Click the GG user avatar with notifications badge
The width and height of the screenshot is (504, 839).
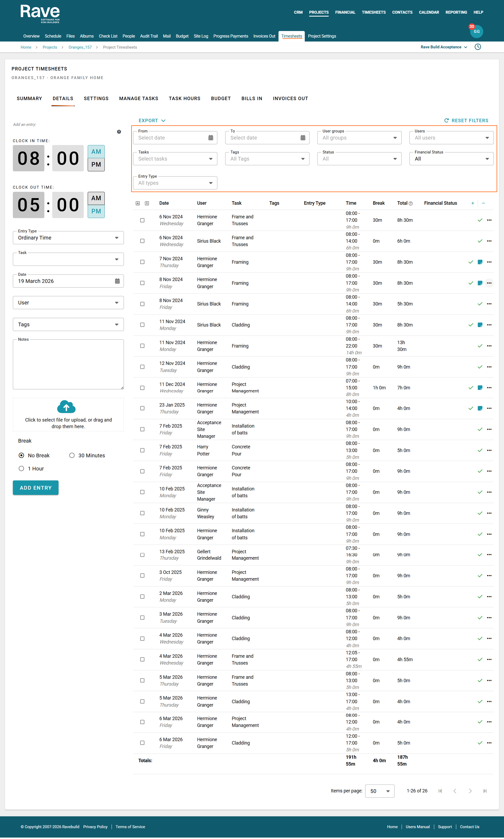pyautogui.click(x=476, y=31)
